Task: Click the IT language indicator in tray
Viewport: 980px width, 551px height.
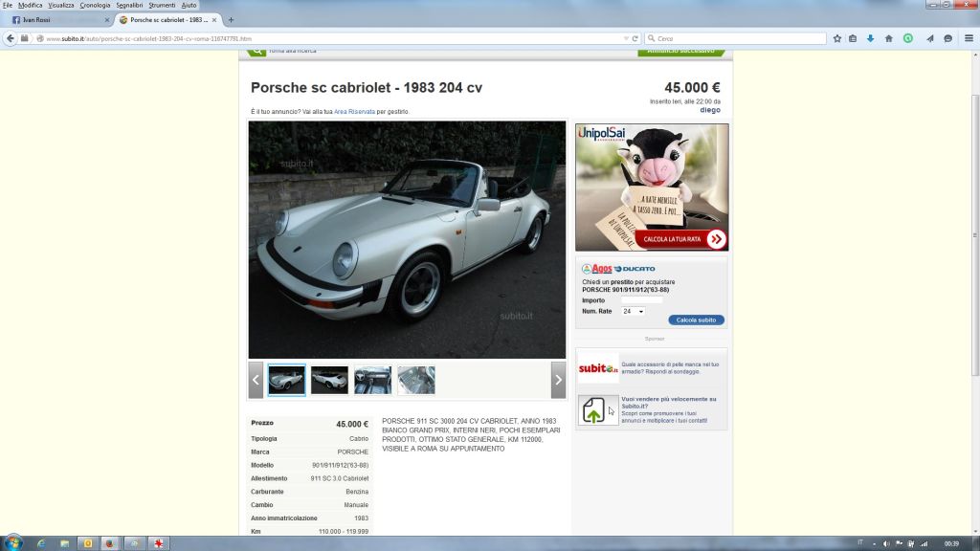Action: (x=860, y=542)
